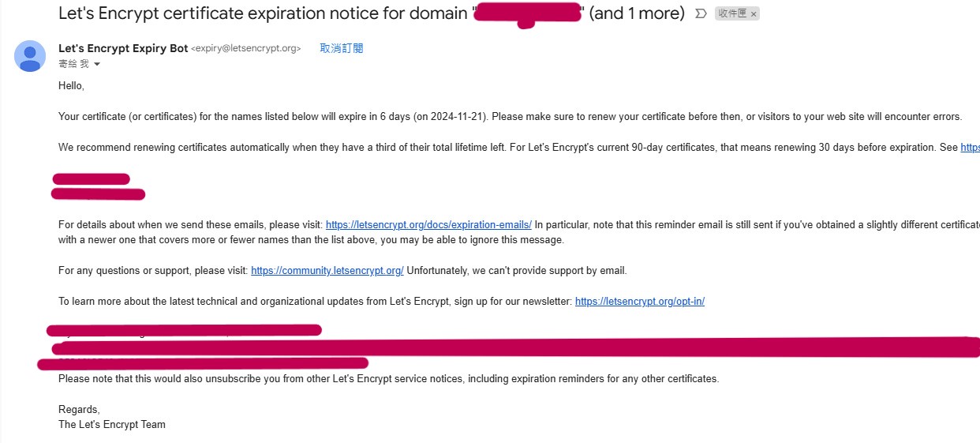Open the sender's profile avatar icon
Viewport: 980px width, 443px height.
coord(30,55)
